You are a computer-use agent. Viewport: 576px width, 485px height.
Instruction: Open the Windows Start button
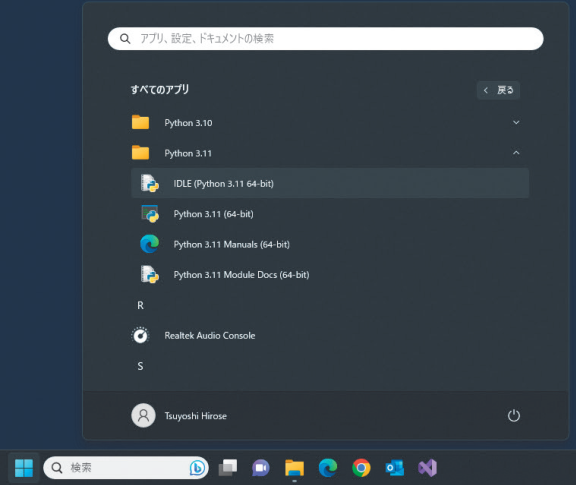tap(24, 468)
